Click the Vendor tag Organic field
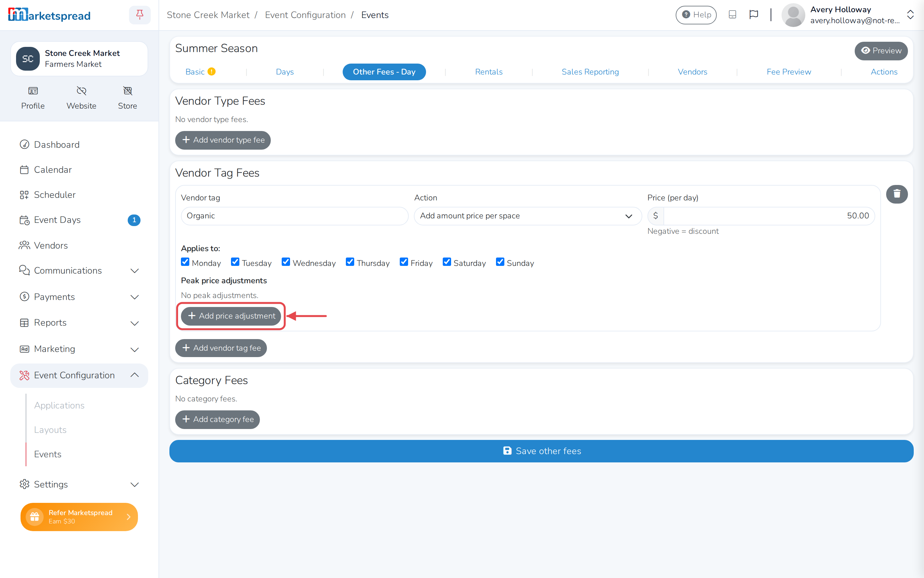 [x=295, y=216]
